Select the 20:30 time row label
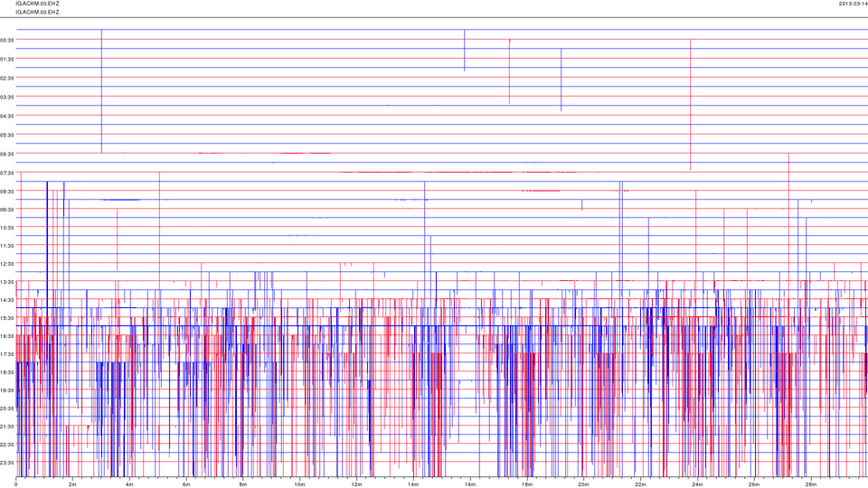 [x=7, y=408]
